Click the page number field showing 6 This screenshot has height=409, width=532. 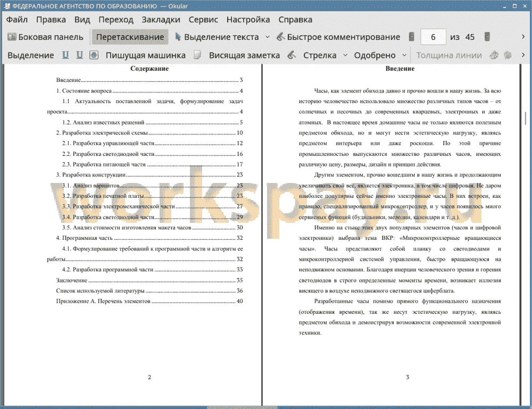433,37
